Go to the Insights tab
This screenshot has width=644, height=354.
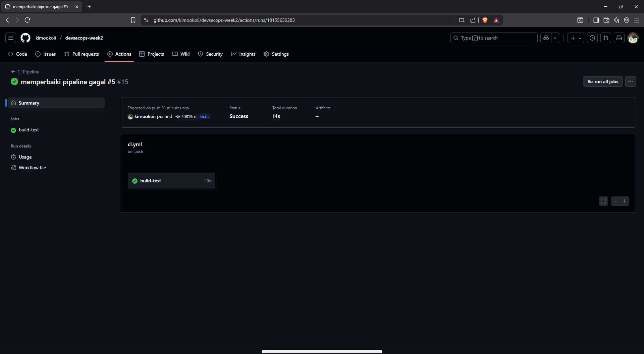(243, 54)
